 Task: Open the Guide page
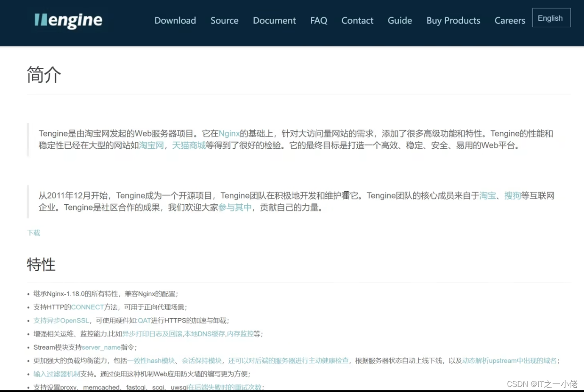tap(399, 20)
